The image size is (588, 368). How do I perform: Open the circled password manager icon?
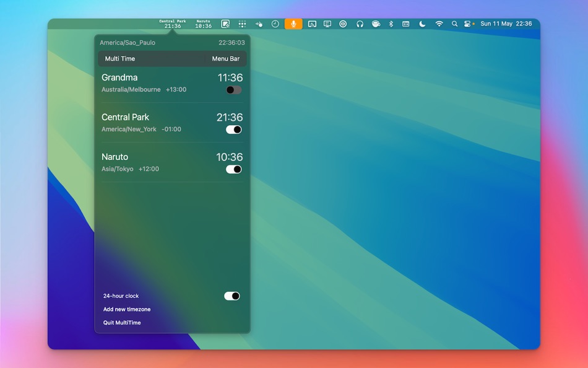pos(343,24)
